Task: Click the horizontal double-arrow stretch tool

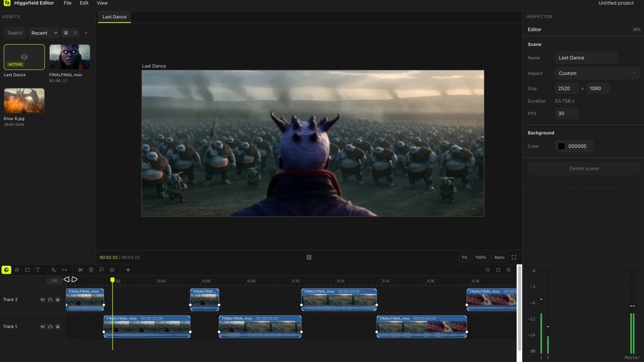Action: pyautogui.click(x=64, y=270)
